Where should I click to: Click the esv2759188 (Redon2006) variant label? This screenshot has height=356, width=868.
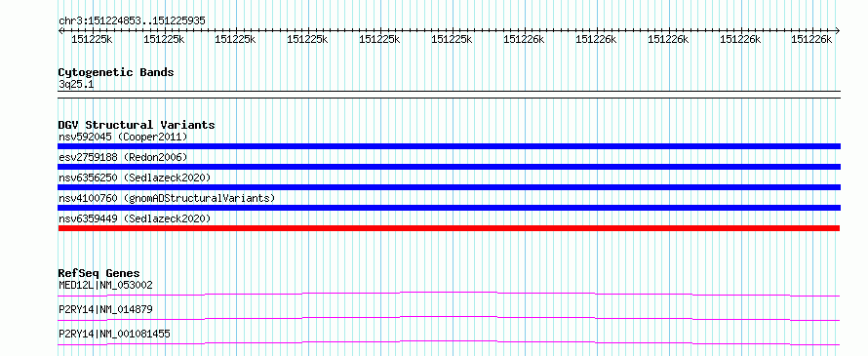[123, 157]
